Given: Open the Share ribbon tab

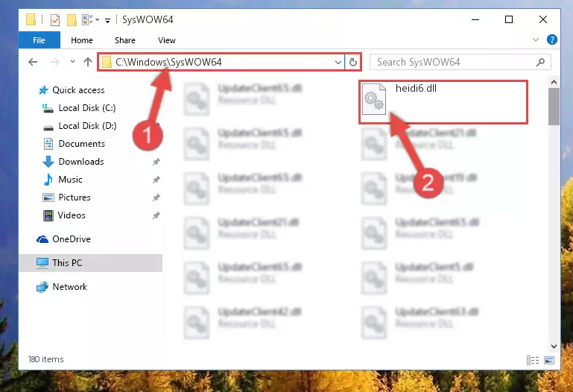Looking at the screenshot, I should click(125, 40).
